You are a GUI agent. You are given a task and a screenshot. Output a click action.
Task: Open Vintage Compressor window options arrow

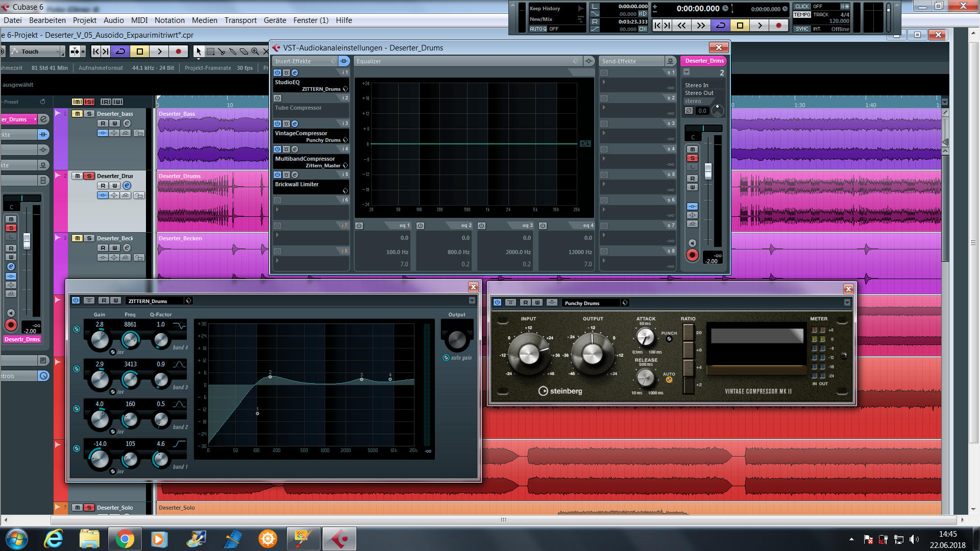(x=847, y=303)
